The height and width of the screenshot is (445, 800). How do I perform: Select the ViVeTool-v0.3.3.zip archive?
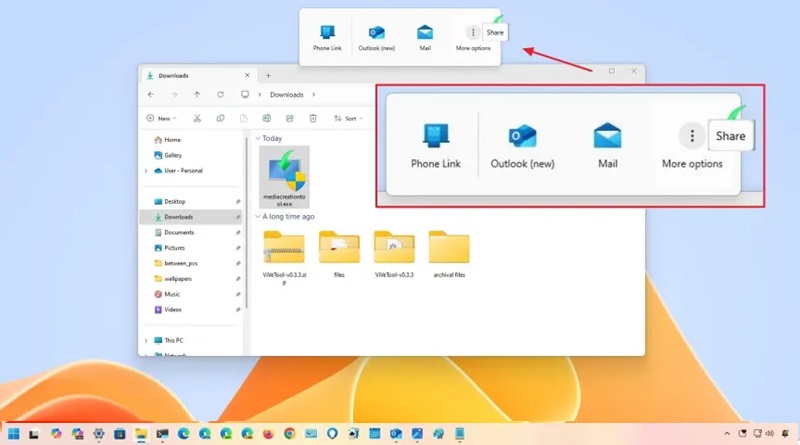284,258
